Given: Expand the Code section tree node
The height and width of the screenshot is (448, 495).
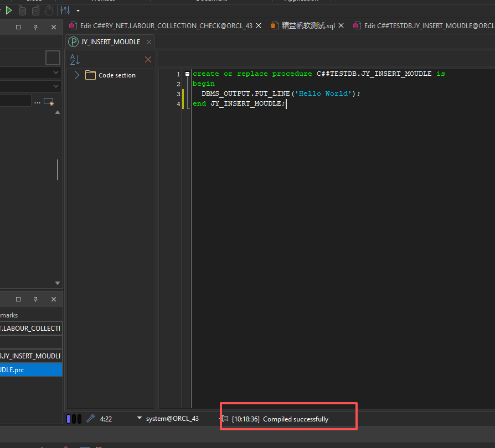Looking at the screenshot, I should pyautogui.click(x=77, y=75).
